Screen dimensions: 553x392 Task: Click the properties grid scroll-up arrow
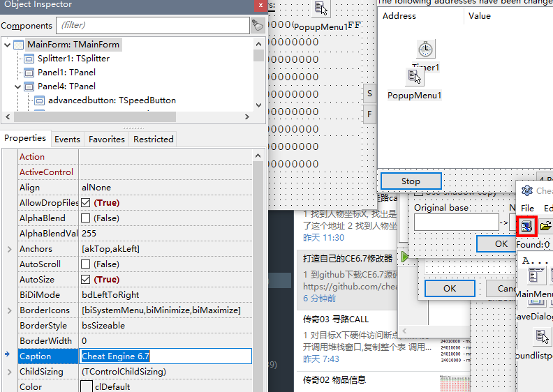click(258, 156)
